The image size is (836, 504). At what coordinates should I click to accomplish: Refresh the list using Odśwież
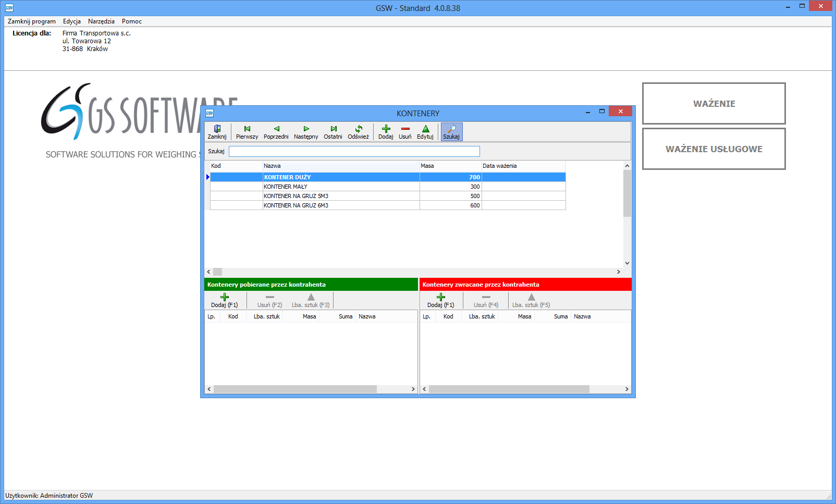coord(358,132)
